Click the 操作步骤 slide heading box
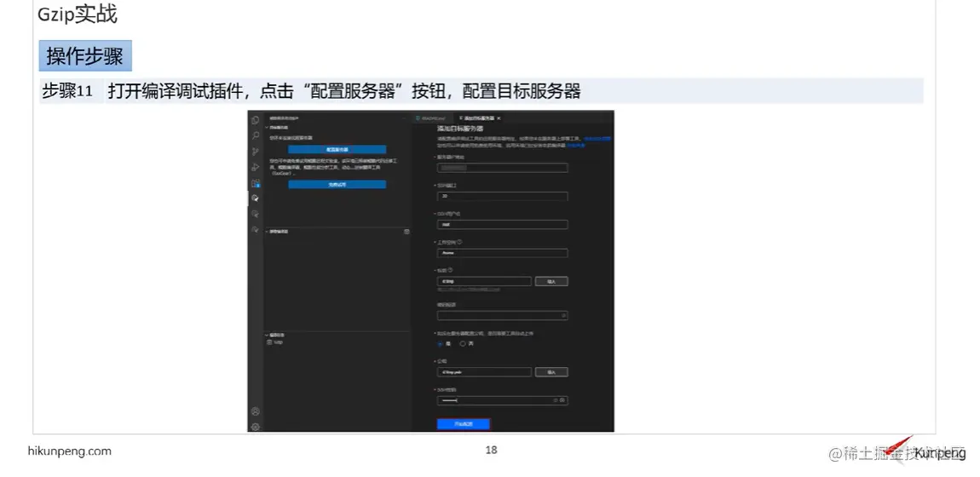This screenshot has width=980, height=477. pyautogui.click(x=85, y=56)
